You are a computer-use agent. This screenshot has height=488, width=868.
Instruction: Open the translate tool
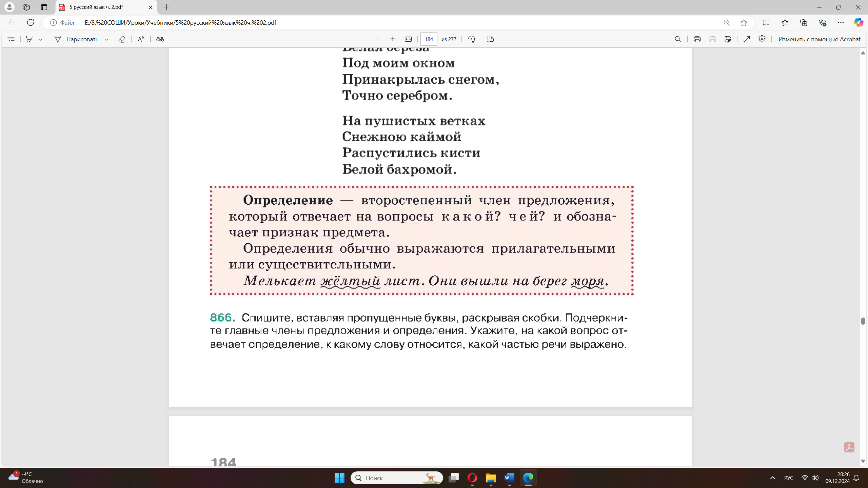click(160, 39)
